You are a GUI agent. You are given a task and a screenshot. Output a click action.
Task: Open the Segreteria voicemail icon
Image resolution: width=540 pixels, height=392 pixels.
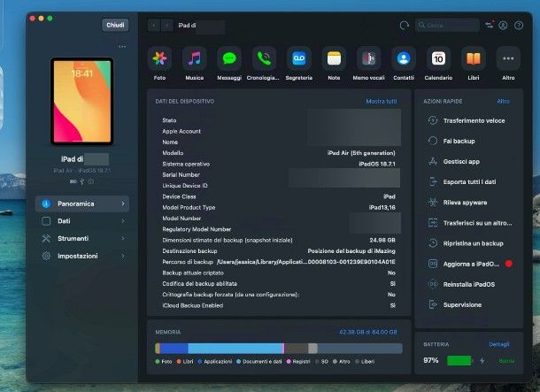click(x=298, y=59)
